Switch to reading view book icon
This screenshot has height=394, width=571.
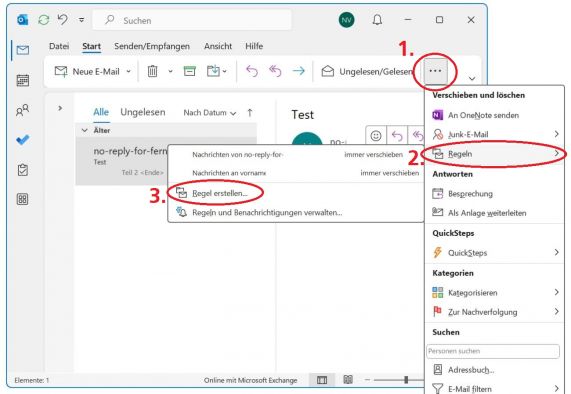(348, 380)
